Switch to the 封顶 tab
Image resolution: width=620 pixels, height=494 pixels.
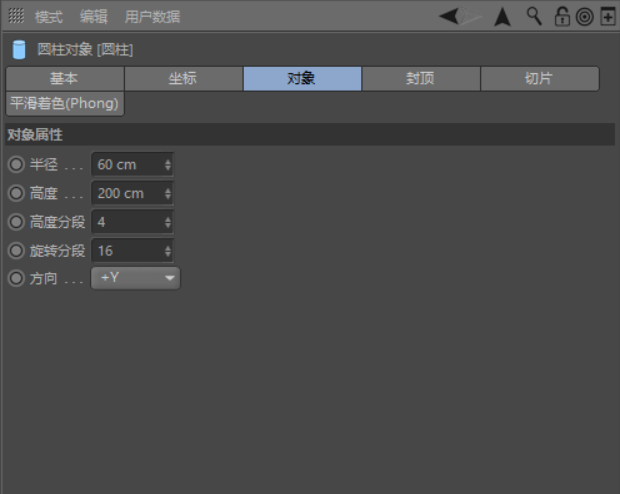tap(420, 79)
